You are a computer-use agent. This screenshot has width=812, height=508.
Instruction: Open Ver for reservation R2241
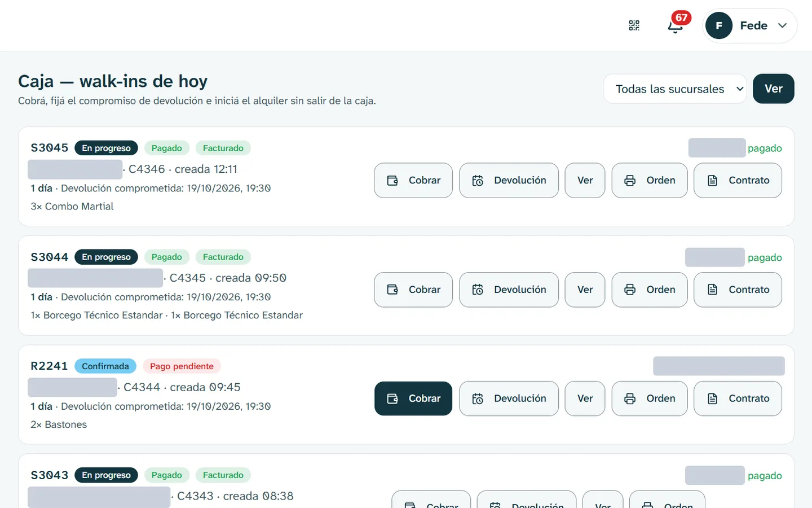point(585,398)
